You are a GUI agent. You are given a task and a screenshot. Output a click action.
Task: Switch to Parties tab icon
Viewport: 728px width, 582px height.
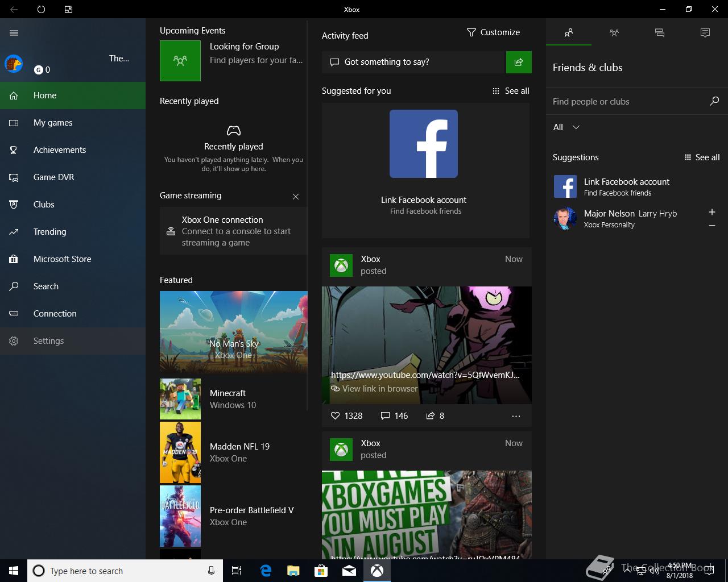[614, 33]
